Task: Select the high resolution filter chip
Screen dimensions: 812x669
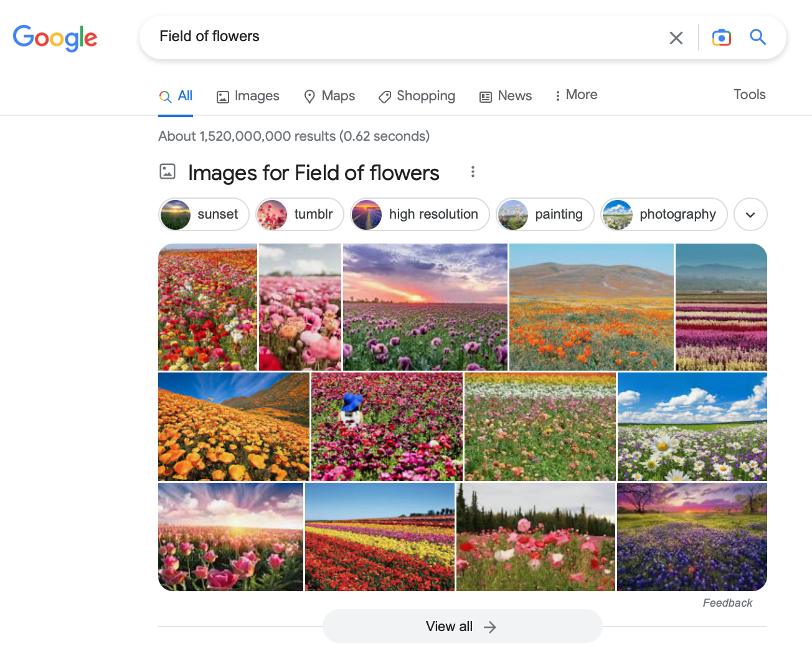Action: point(420,214)
